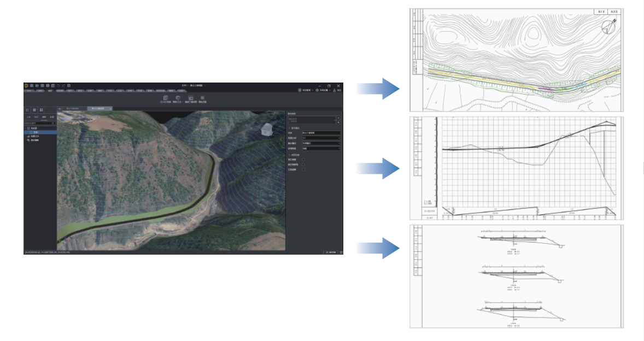Switch to the first document tab above viewport
This screenshot has width=644, height=341.
click(73, 109)
